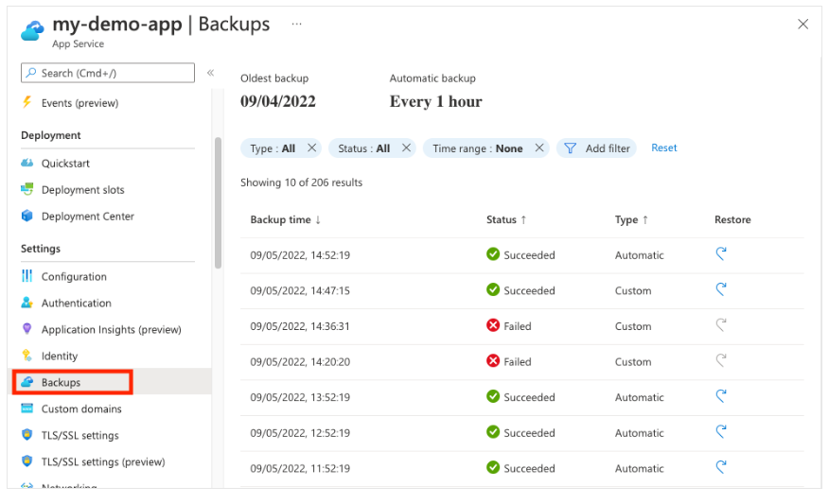
Task: Focus the Search (Cmd+/) box
Action: (108, 73)
